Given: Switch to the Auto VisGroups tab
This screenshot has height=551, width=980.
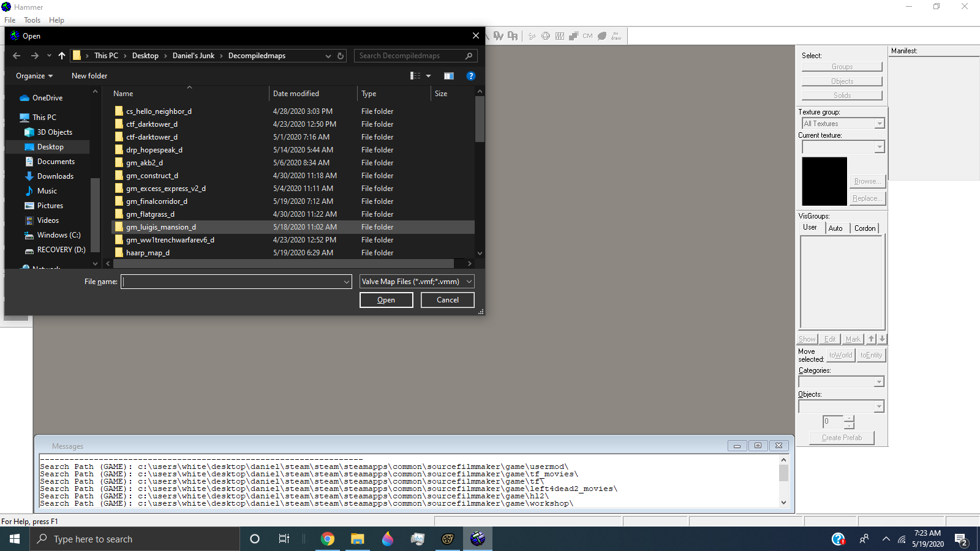Looking at the screenshot, I should point(835,228).
